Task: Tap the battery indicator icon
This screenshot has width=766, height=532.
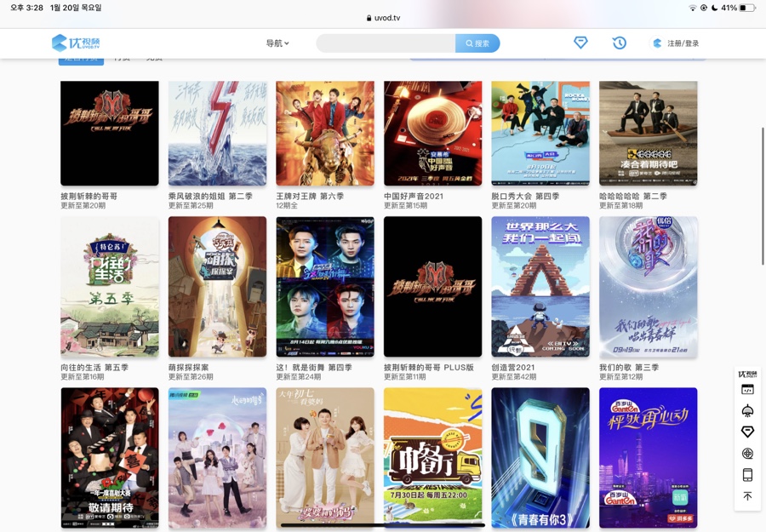Action: [x=747, y=8]
